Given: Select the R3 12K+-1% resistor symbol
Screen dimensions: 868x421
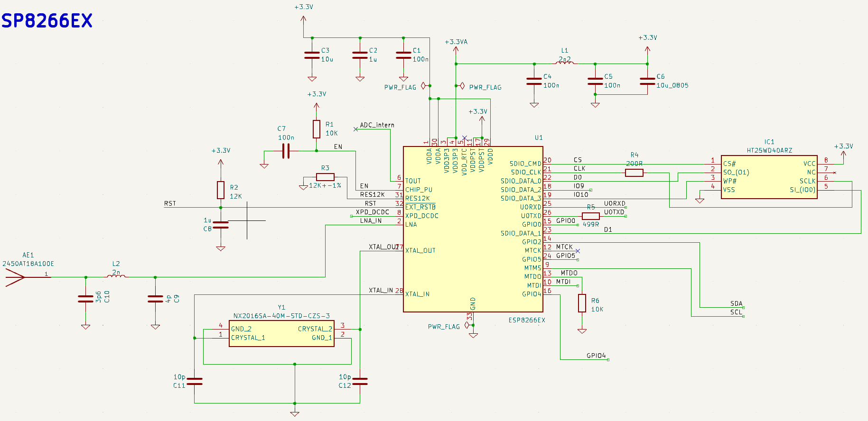Looking at the screenshot, I should [325, 177].
